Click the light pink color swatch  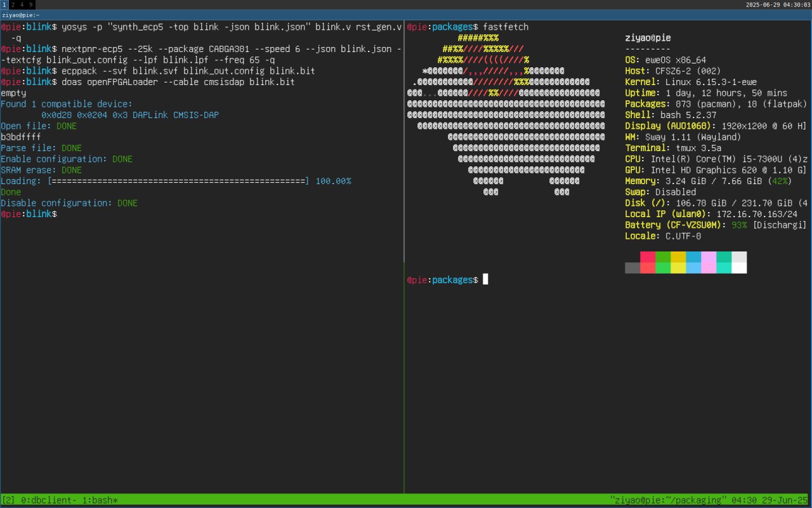[708, 257]
